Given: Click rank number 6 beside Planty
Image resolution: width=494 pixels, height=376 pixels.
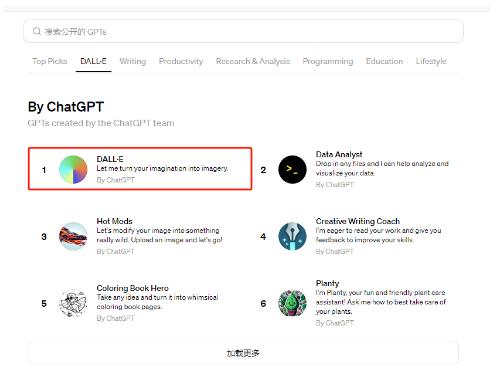Looking at the screenshot, I should [263, 304].
